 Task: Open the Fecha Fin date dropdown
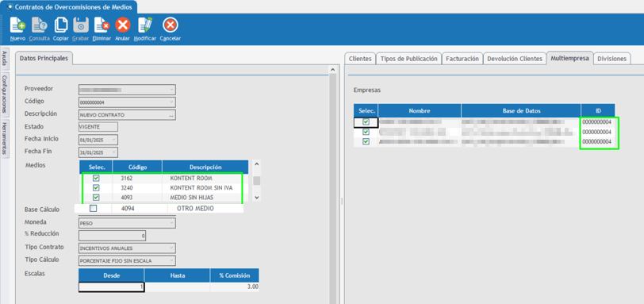(114, 152)
